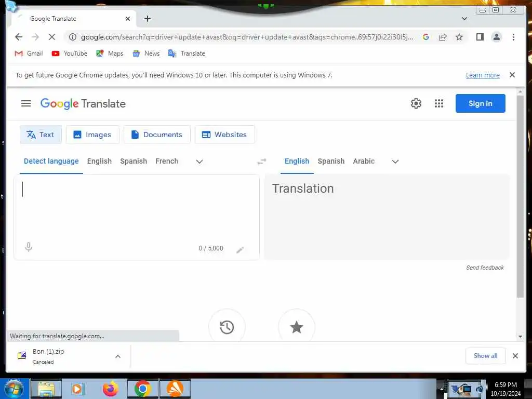Screen dimensions: 532x399
Task: Click Show all downloads
Action: pos(486,356)
